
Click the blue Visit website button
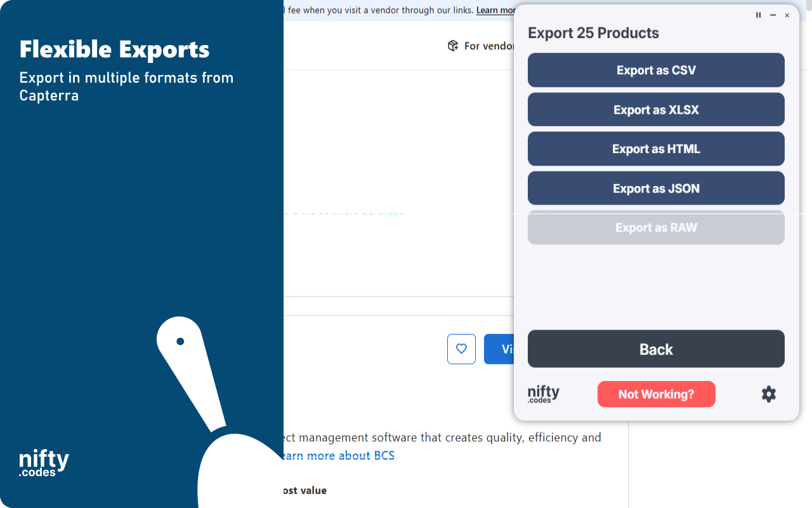[499, 349]
